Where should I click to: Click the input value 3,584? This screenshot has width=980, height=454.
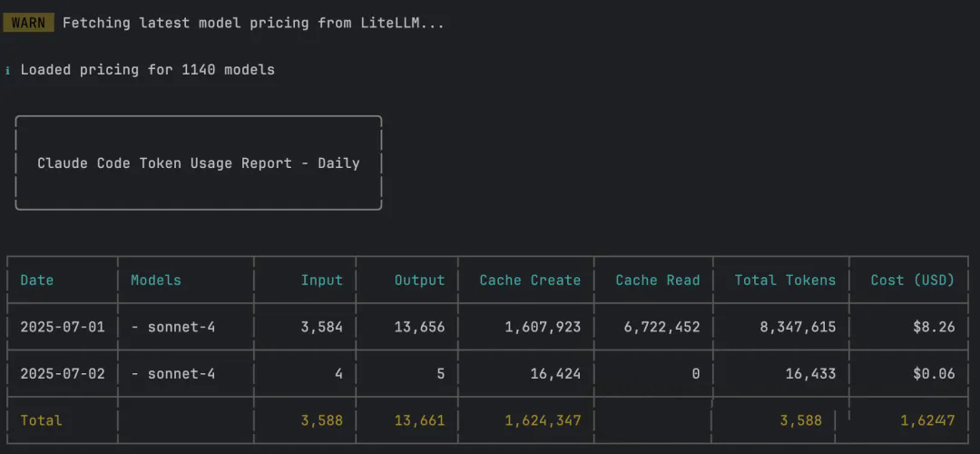tap(322, 327)
